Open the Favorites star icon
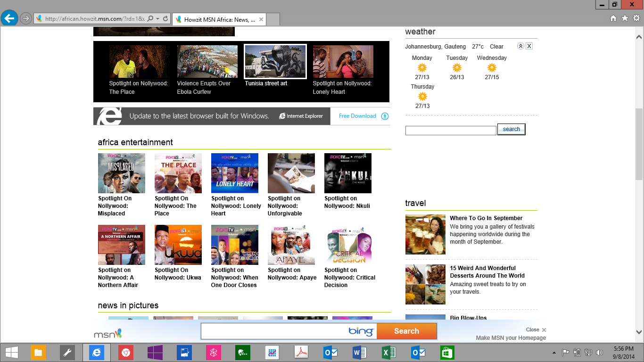This screenshot has width=644, height=362. coord(625,18)
